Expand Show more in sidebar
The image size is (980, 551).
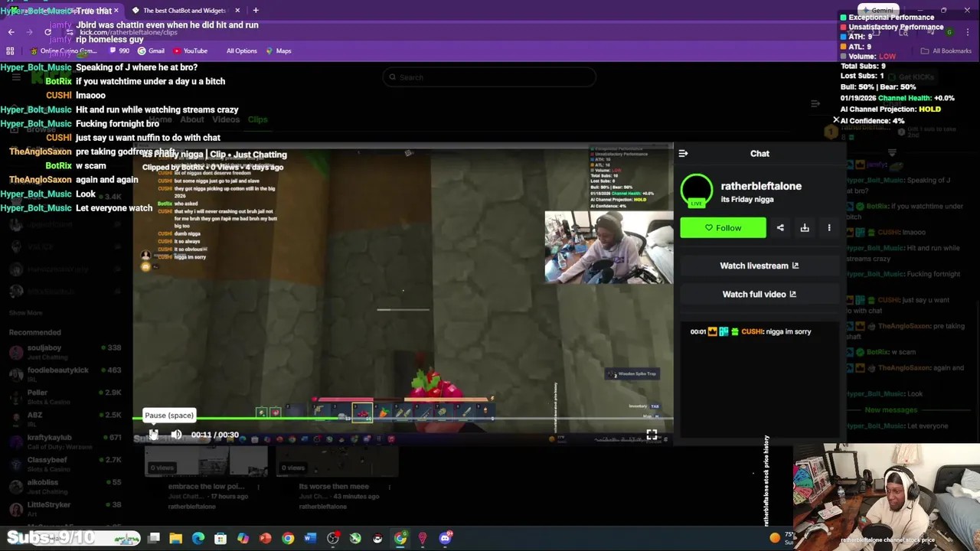click(25, 313)
